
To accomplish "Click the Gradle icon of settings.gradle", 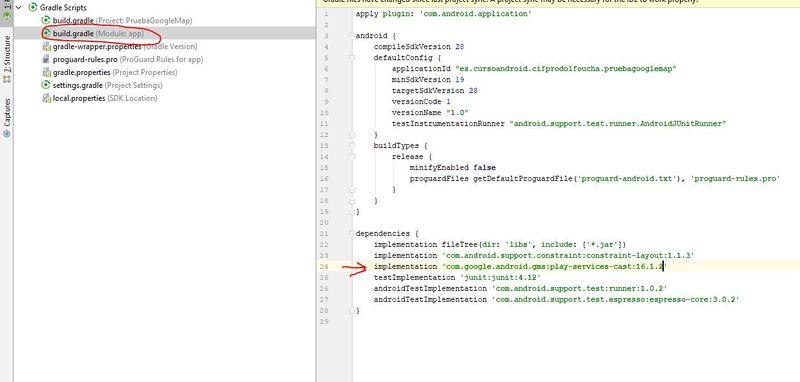I will [47, 85].
